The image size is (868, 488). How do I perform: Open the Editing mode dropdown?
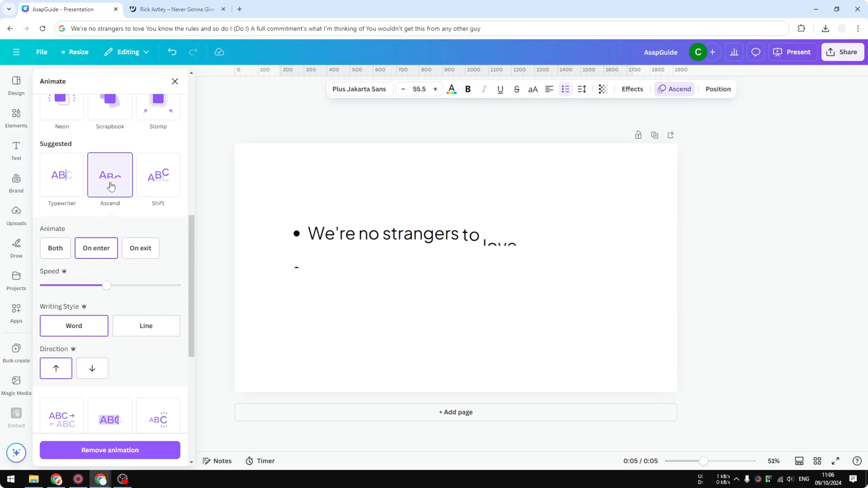point(127,52)
